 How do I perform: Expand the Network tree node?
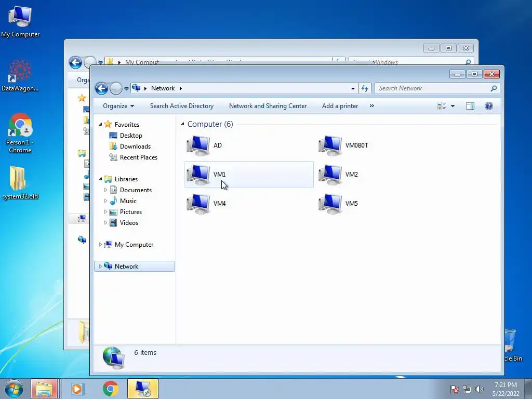click(100, 267)
